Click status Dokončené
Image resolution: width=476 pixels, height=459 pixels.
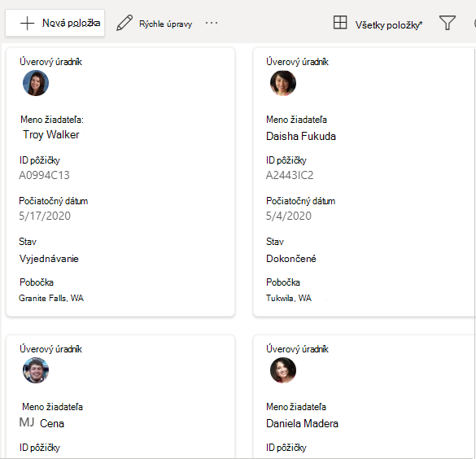291,259
